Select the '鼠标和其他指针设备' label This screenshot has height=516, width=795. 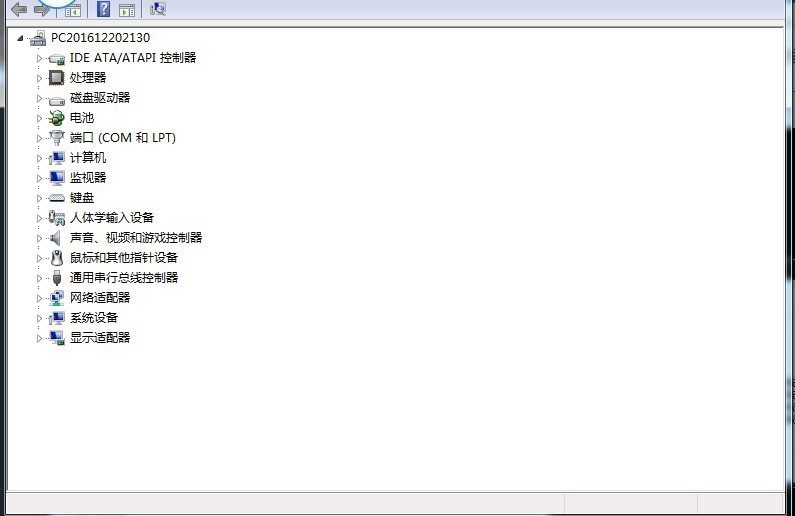tap(124, 257)
